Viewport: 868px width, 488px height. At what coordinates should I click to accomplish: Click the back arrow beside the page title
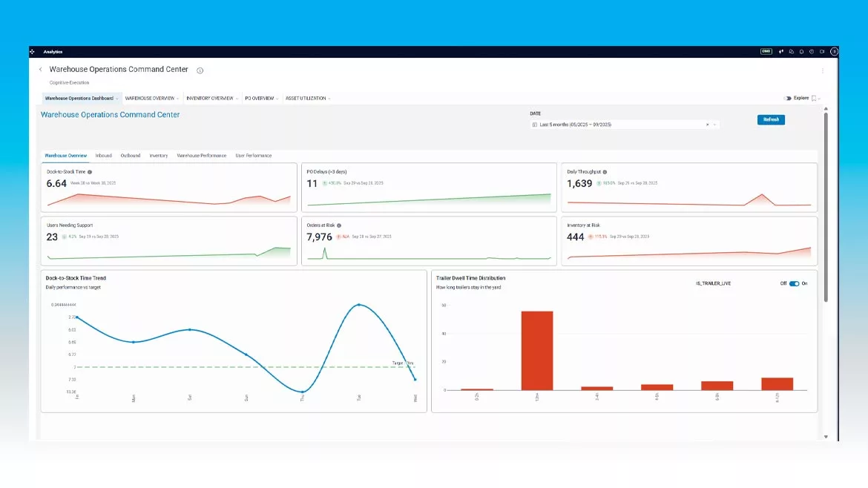tap(39, 69)
